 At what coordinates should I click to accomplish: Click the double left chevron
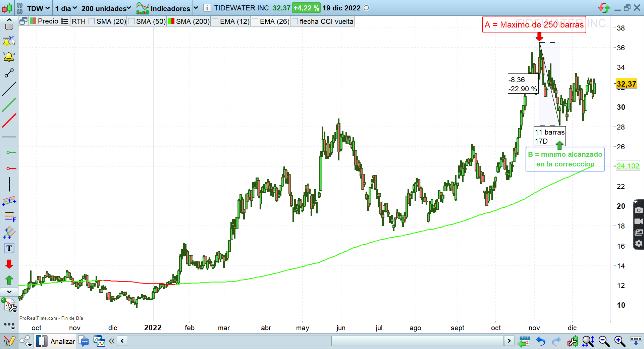112,341
